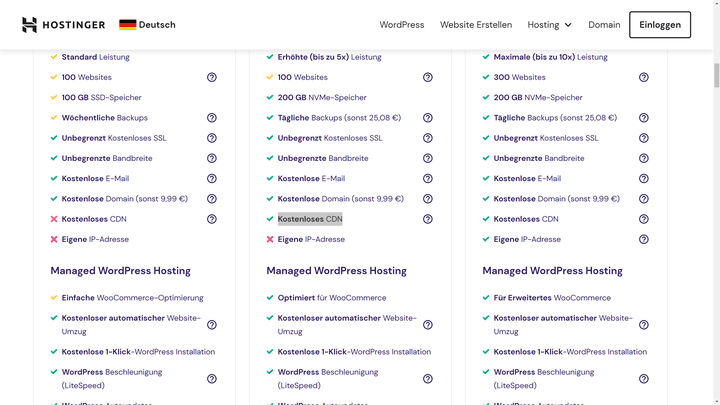Click the Hostinger logo
Viewport: 720px width, 405px height.
(63, 25)
